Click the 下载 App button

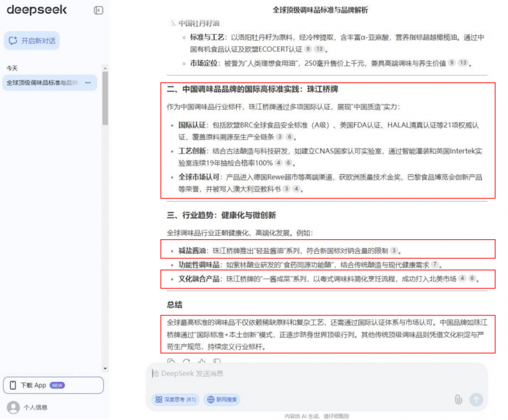pyautogui.click(x=53, y=385)
